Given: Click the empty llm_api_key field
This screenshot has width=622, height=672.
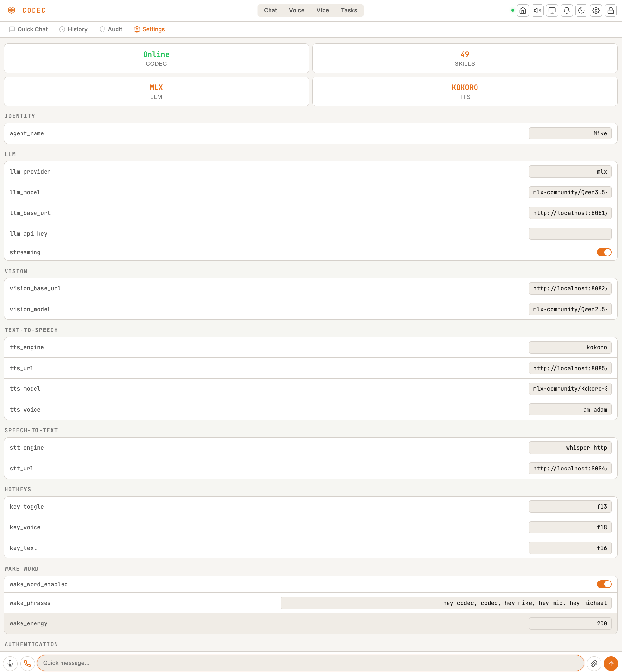Looking at the screenshot, I should [x=570, y=234].
